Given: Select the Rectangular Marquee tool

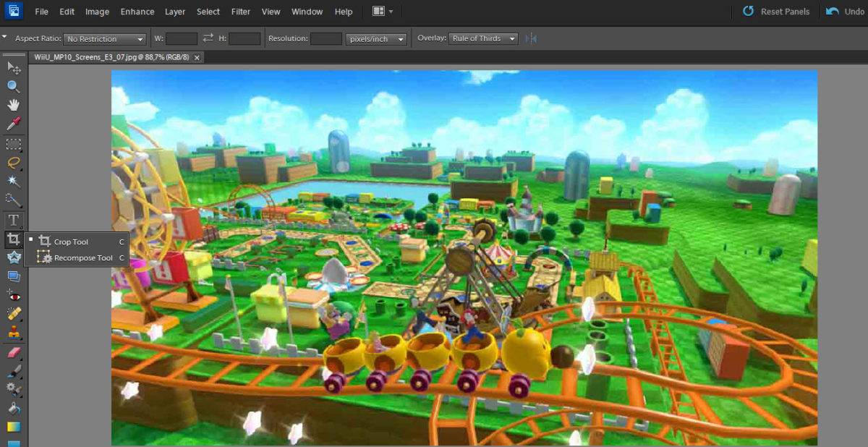Looking at the screenshot, I should point(14,144).
